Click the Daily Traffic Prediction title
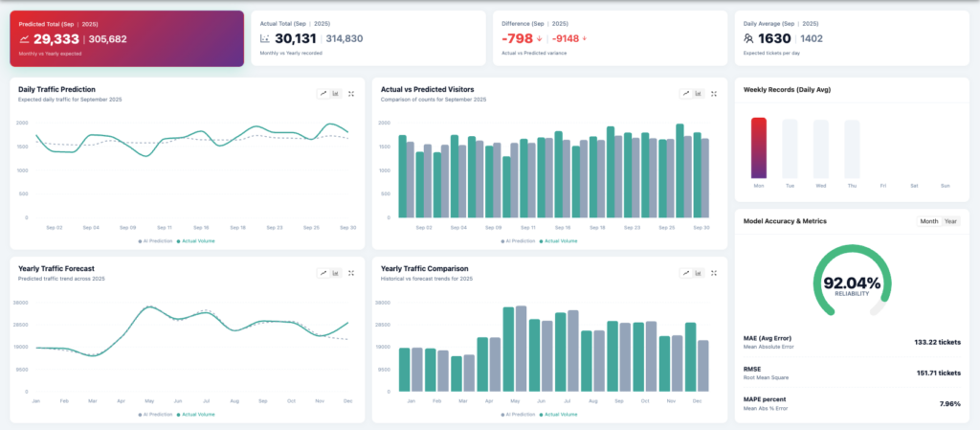The width and height of the screenshot is (980, 430). (x=56, y=89)
